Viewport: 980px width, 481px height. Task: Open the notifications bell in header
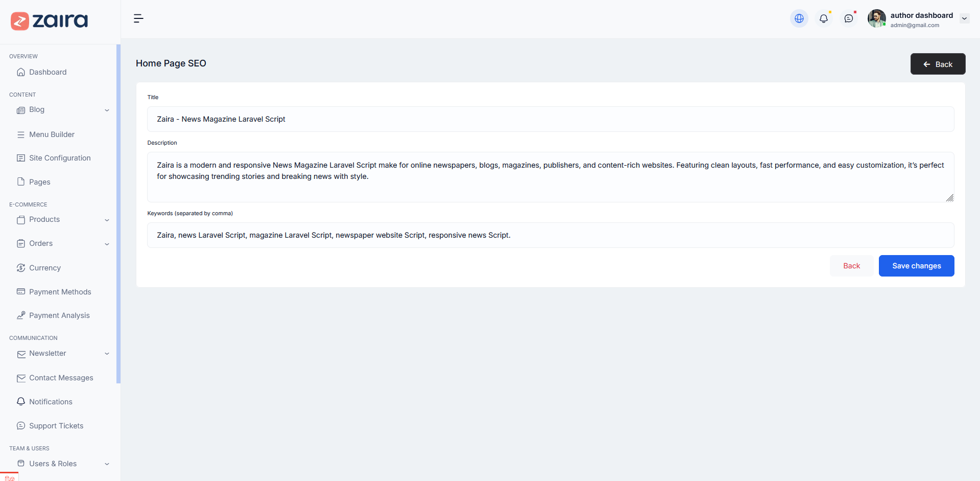tap(823, 19)
